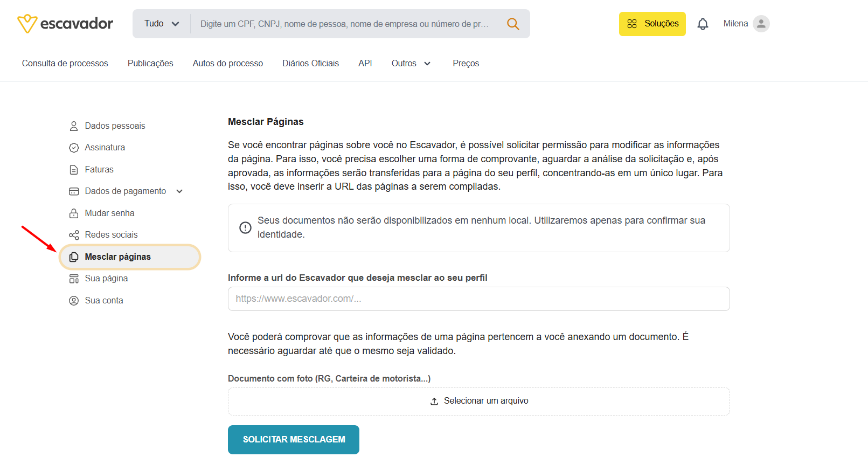
Task: Go to Sua conta
Action: click(104, 301)
